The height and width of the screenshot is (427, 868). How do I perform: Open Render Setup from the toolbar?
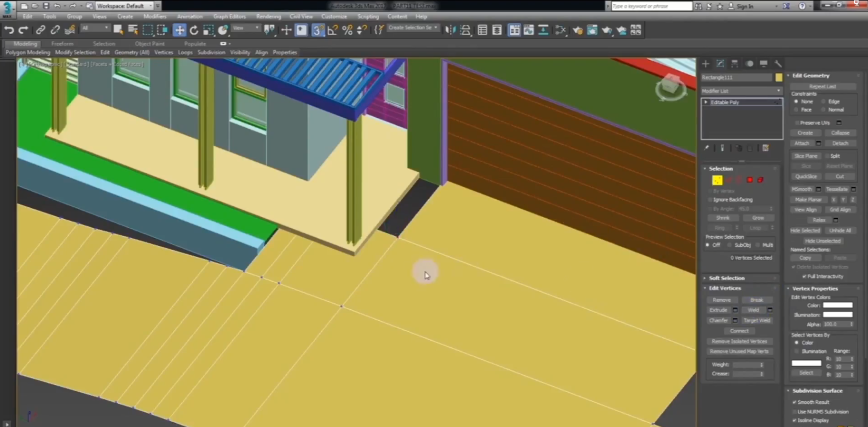click(x=592, y=30)
